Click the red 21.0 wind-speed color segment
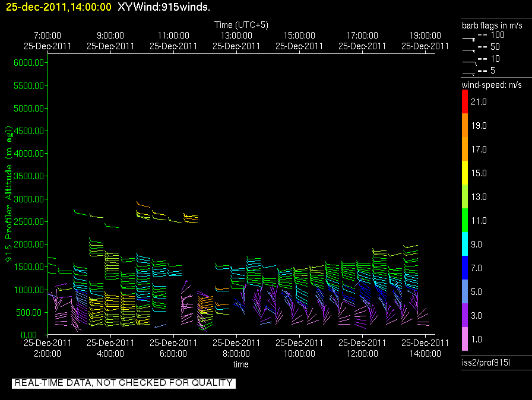The height and width of the screenshot is (400, 532). 465,101
